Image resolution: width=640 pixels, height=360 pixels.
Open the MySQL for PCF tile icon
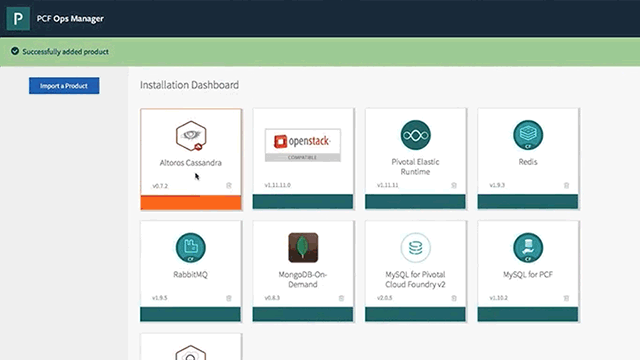click(528, 248)
